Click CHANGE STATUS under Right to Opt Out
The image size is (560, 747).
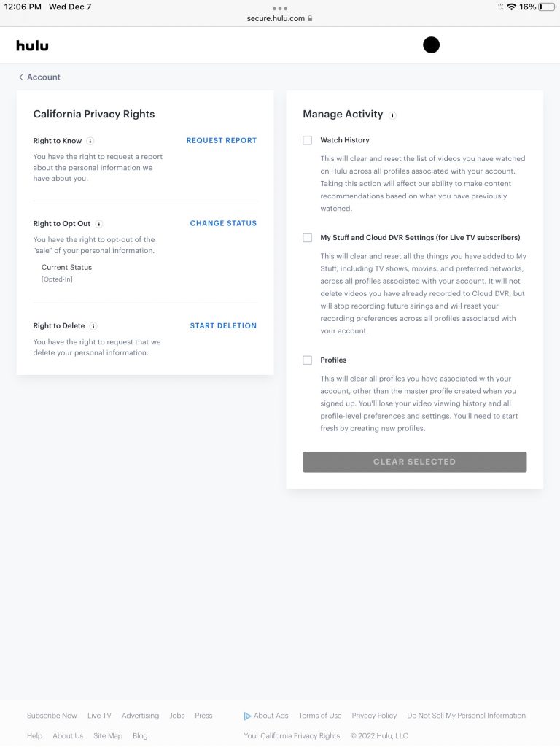click(x=223, y=223)
